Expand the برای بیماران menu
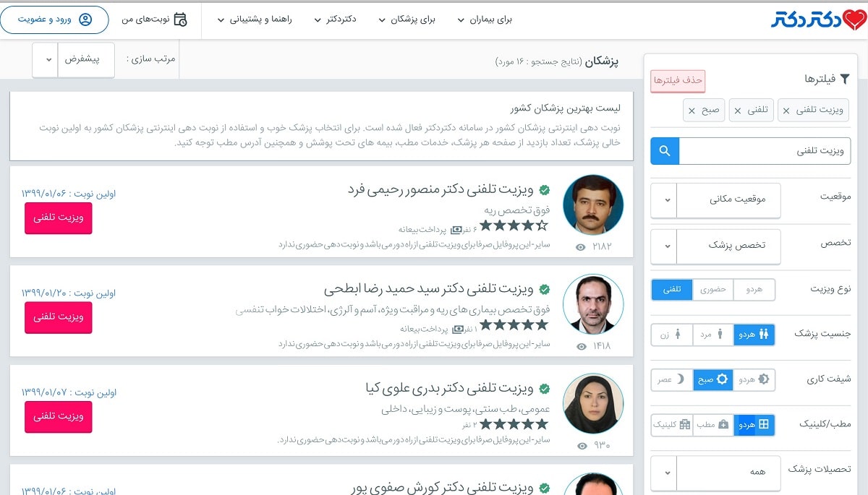Screen dimensions: 868x495 (x=485, y=20)
